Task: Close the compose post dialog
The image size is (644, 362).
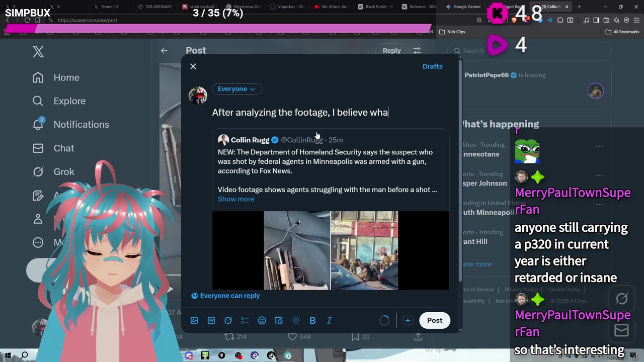Action: click(193, 66)
